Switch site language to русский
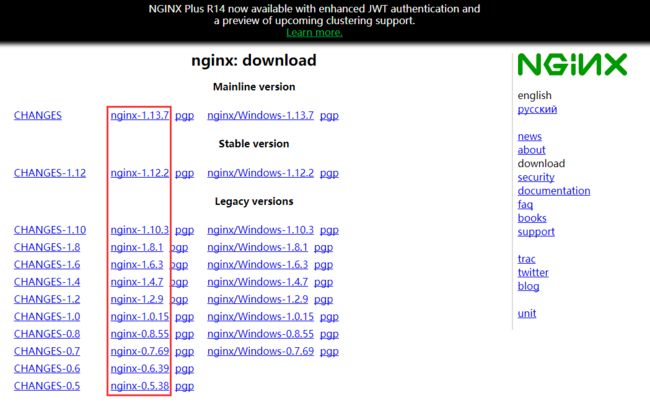The height and width of the screenshot is (403, 650). (x=537, y=109)
